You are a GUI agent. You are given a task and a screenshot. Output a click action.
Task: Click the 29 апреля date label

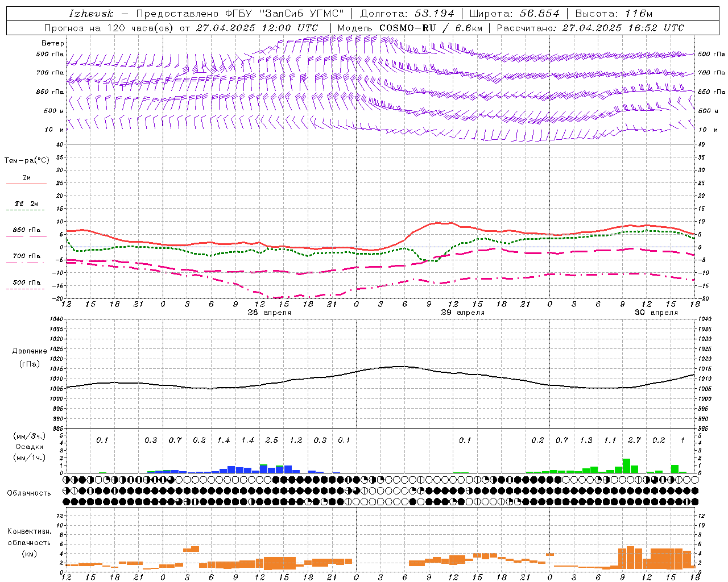tap(463, 313)
